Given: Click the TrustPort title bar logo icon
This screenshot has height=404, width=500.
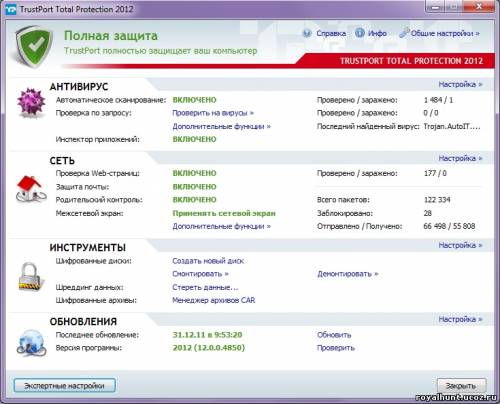Looking at the screenshot, I should point(11,9).
